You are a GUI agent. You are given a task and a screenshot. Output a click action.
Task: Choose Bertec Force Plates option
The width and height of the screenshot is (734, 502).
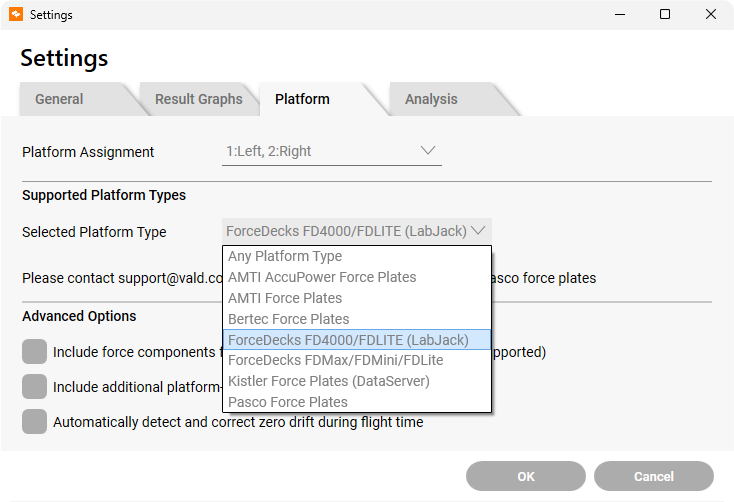coord(357,319)
